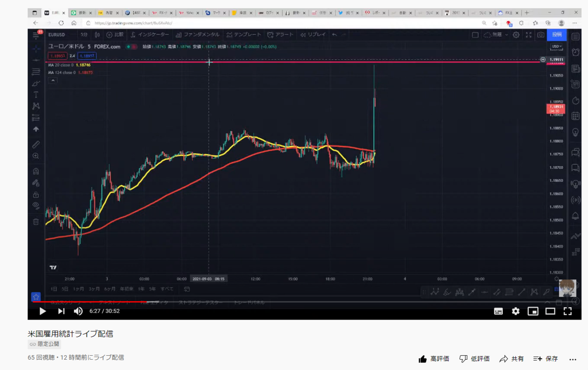Skip to the next video
The height and width of the screenshot is (370, 588).
[61, 311]
